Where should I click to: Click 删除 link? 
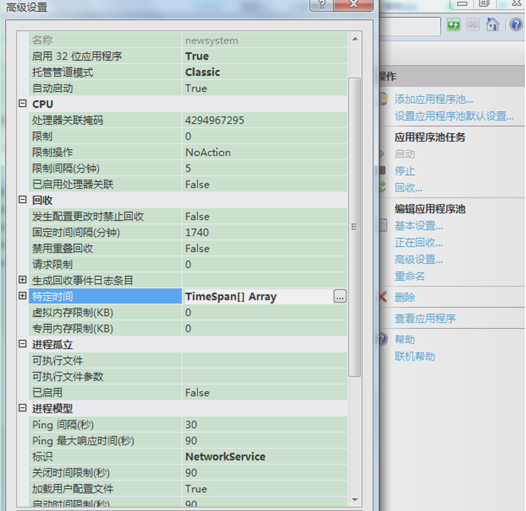coord(405,297)
